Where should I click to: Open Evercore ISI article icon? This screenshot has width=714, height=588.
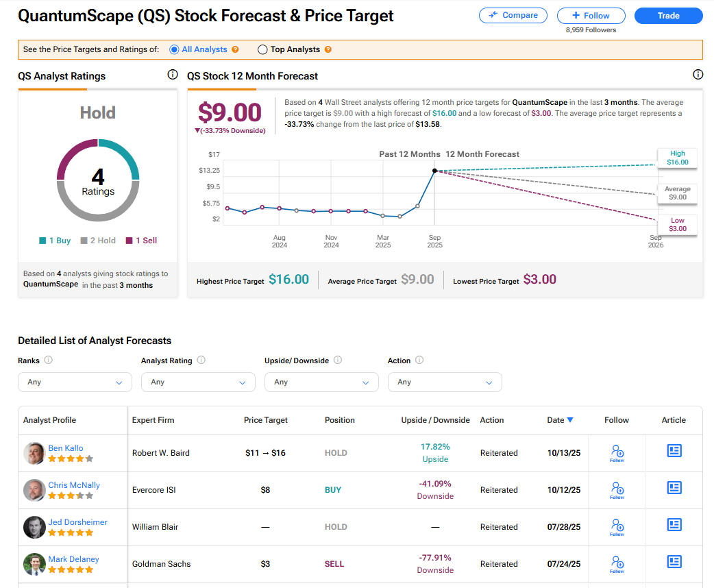click(x=674, y=488)
